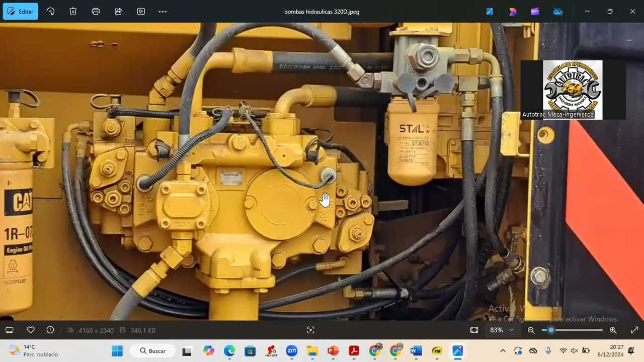Image resolution: width=644 pixels, height=362 pixels.
Task: Adjust the zoom slider handle
Action: tap(551, 330)
